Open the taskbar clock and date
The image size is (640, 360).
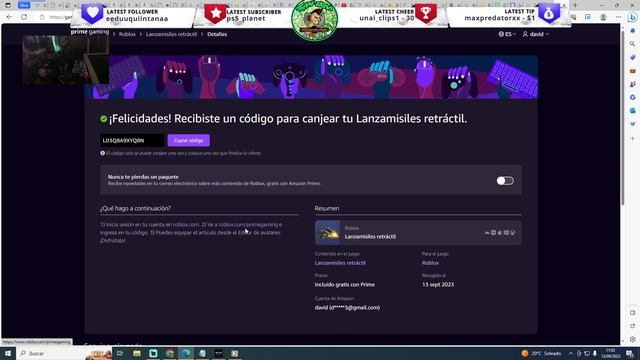tap(611, 353)
